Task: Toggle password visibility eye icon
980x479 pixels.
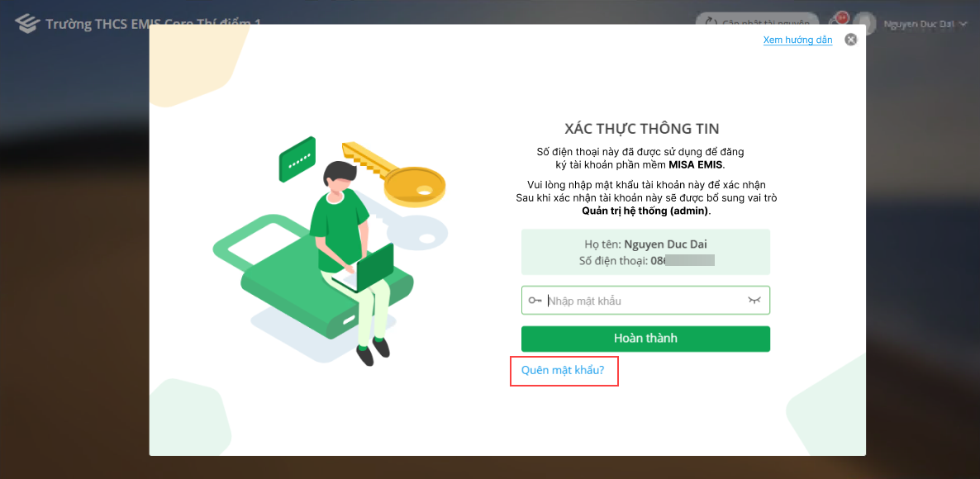Action: coord(754,301)
